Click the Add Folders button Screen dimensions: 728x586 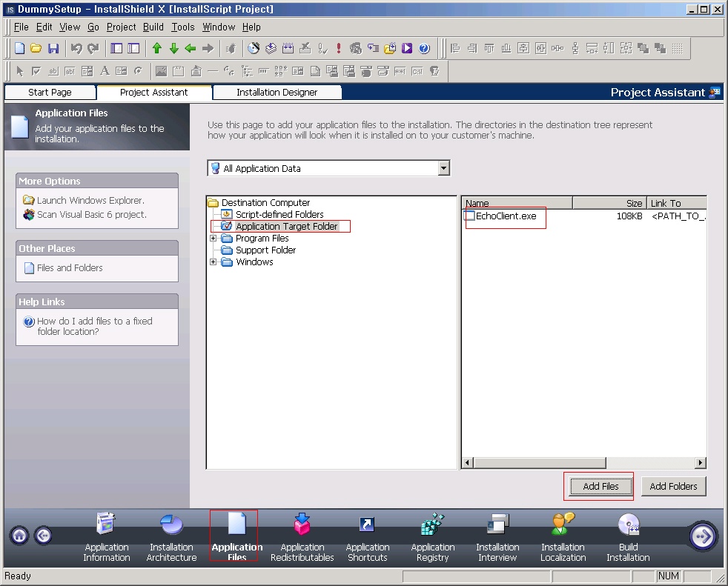pyautogui.click(x=673, y=486)
